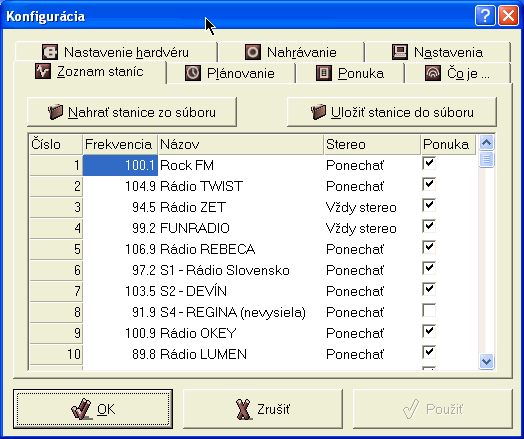Close the Konfigurácia dialog
524x439 pixels.
click(508, 15)
